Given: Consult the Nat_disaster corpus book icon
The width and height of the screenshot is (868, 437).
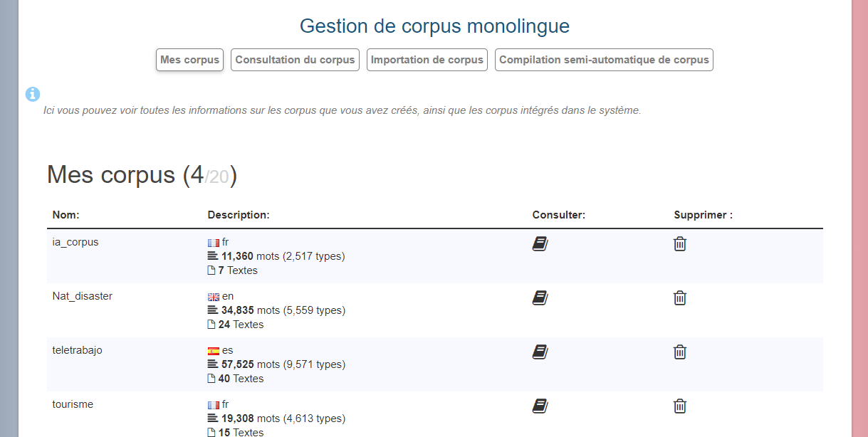Looking at the screenshot, I should 540,298.
